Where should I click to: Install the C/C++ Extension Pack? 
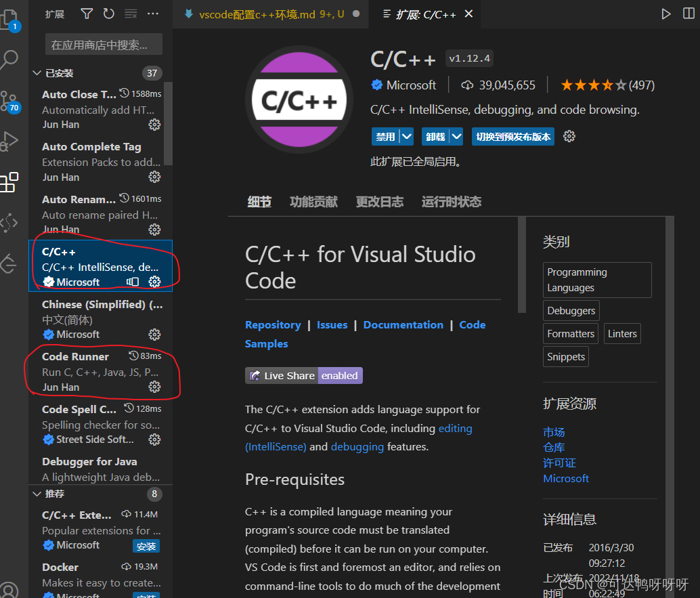pos(146,546)
